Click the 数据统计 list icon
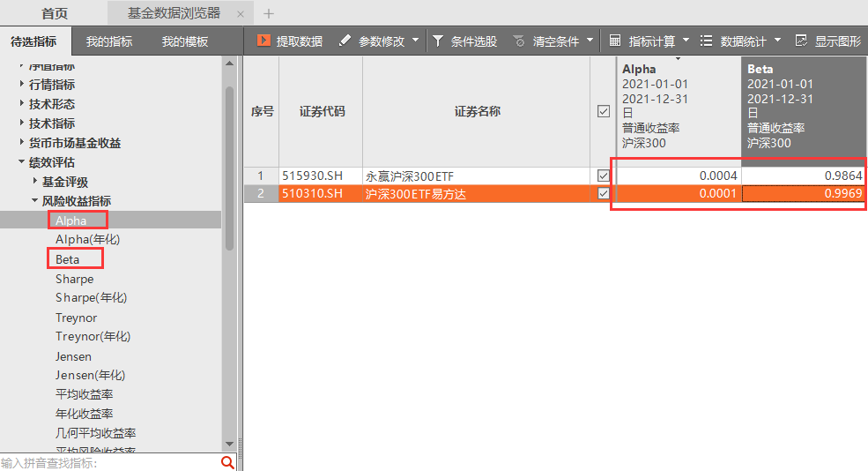Screen dimensions: 868x471 click(x=706, y=41)
